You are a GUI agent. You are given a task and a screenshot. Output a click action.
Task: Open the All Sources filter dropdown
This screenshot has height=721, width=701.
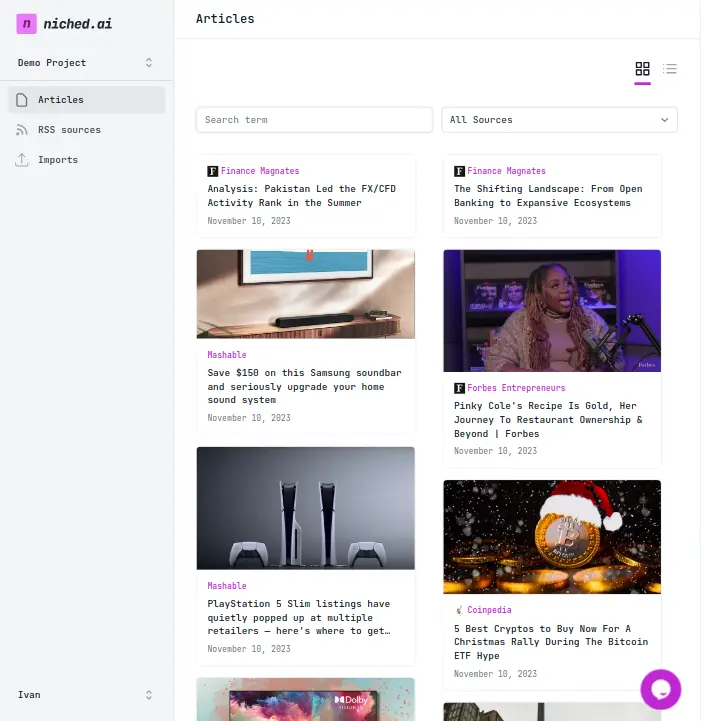559,120
